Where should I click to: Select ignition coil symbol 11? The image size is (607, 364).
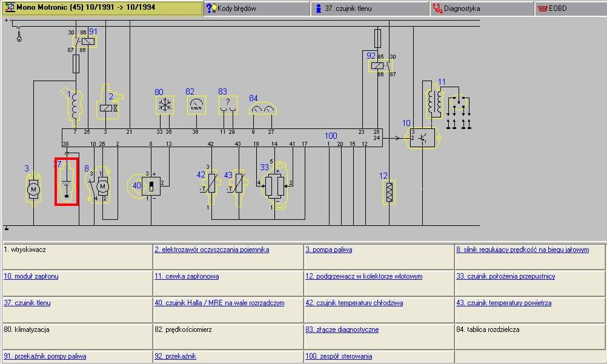pos(434,102)
